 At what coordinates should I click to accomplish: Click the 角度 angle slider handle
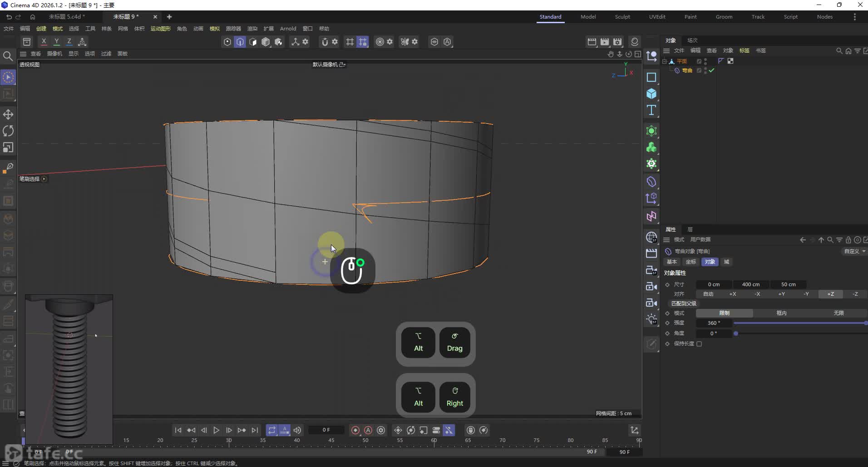point(736,333)
